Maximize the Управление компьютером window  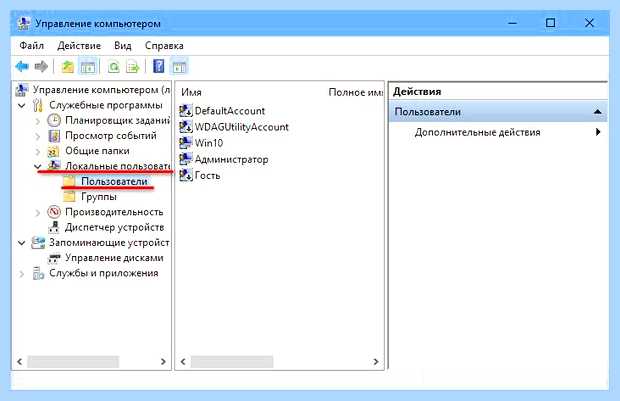pos(550,23)
